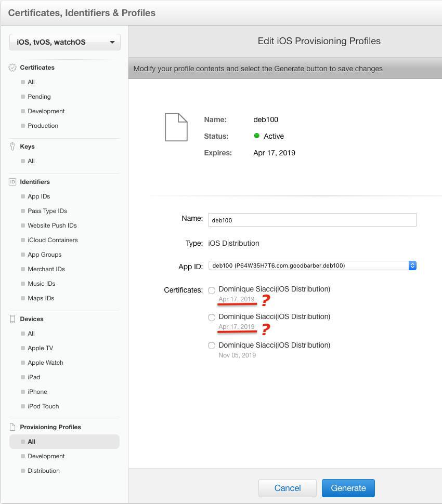Click the Devices section phone icon
This screenshot has height=504, width=442.
12,319
